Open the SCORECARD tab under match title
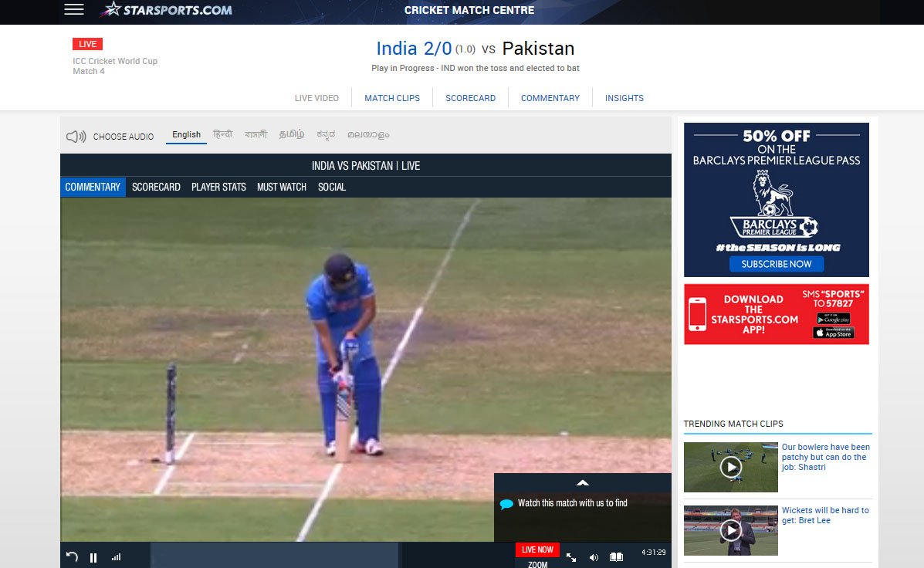Screen dimensions: 924x568 point(470,98)
